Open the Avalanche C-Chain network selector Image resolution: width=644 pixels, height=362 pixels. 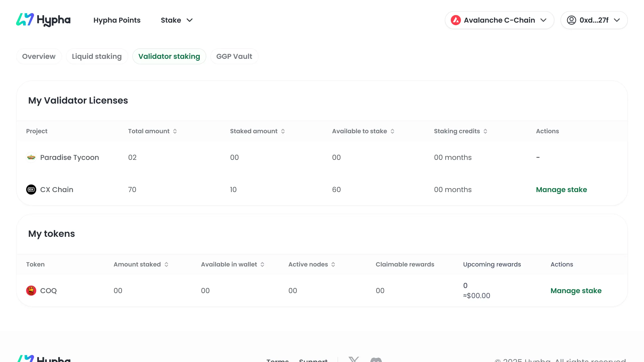coord(499,20)
